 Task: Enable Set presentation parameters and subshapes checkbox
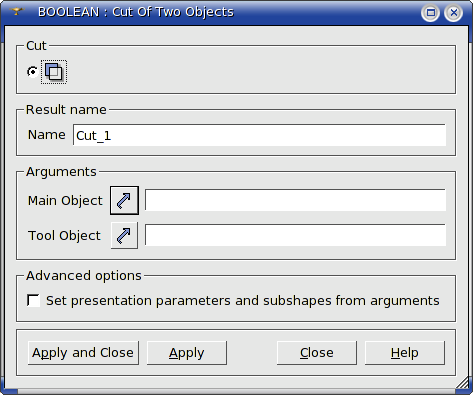pos(33,300)
